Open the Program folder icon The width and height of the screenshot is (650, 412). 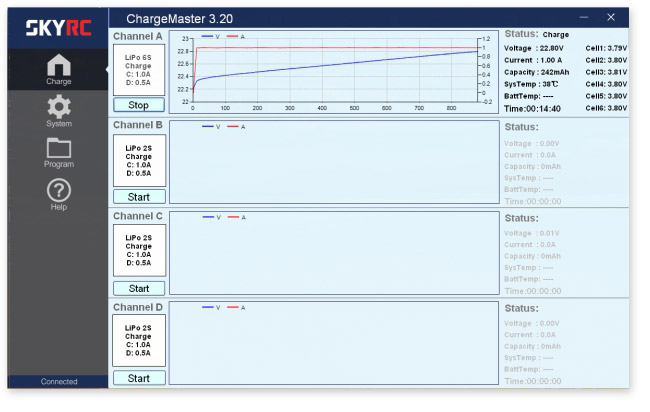tap(59, 153)
